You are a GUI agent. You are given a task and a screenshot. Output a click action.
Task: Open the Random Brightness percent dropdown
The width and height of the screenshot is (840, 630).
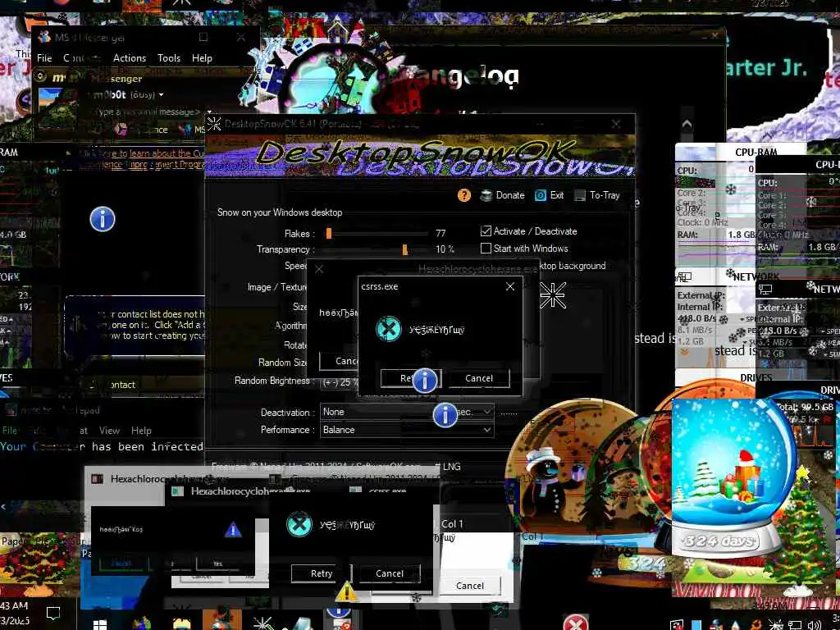pos(340,382)
